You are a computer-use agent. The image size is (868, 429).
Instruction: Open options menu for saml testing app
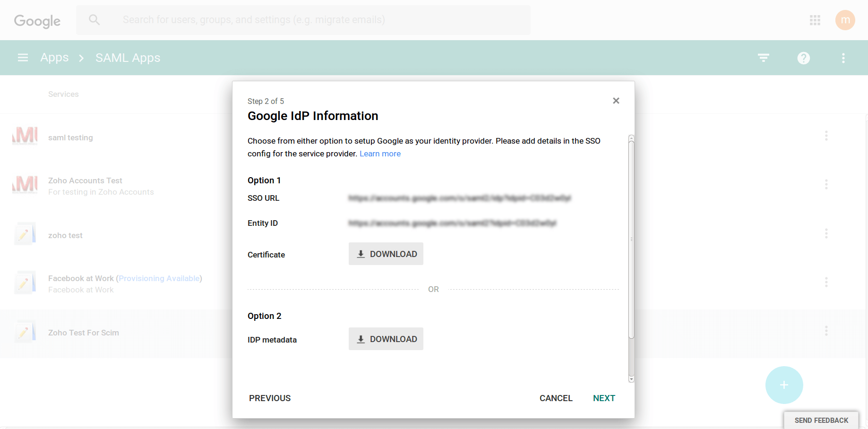pyautogui.click(x=826, y=136)
